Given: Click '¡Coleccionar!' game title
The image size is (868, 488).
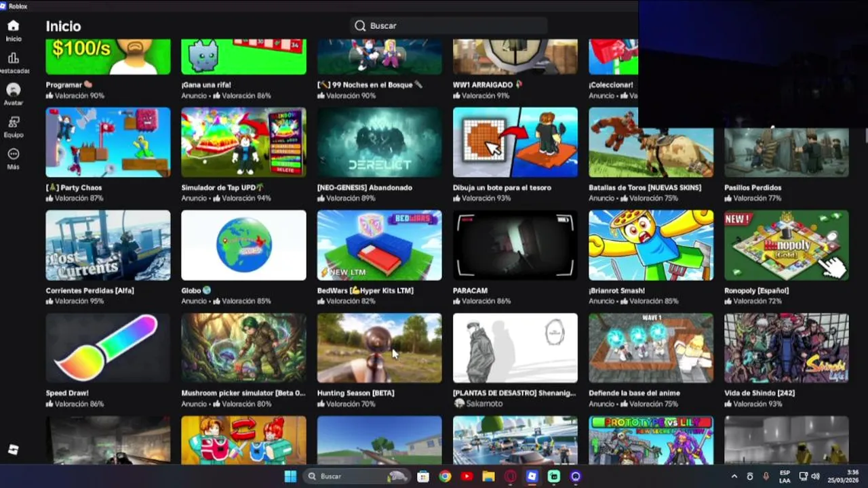Looking at the screenshot, I should tap(611, 85).
